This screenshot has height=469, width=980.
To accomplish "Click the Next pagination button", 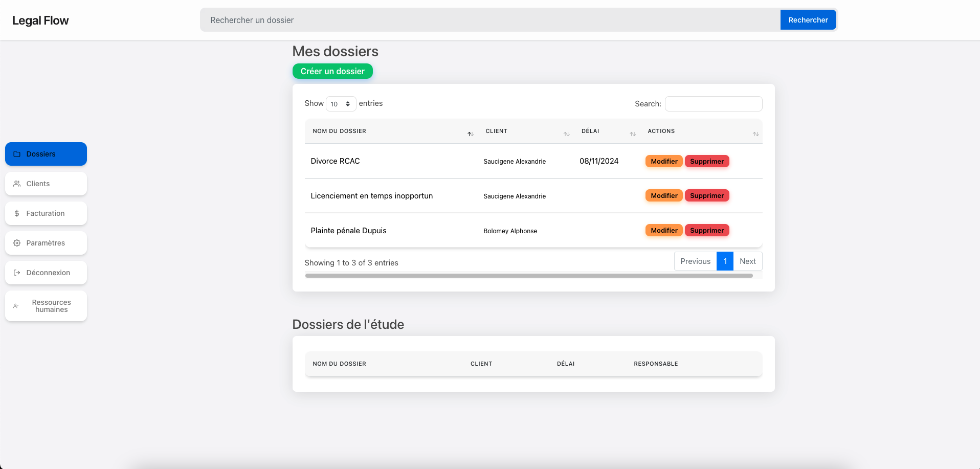I will [x=747, y=261].
